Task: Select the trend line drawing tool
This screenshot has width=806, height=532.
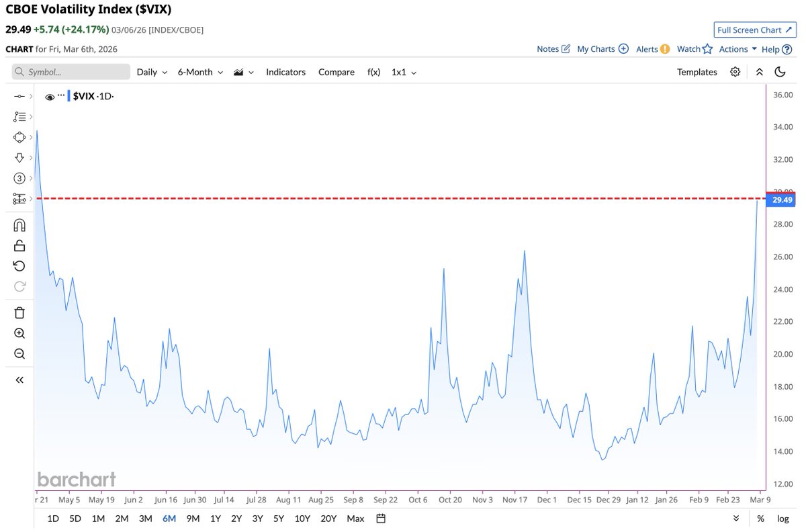Action: tap(19, 97)
